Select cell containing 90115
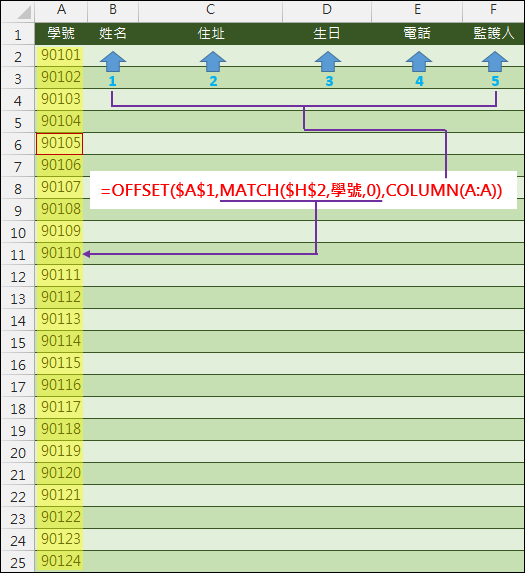 point(60,363)
